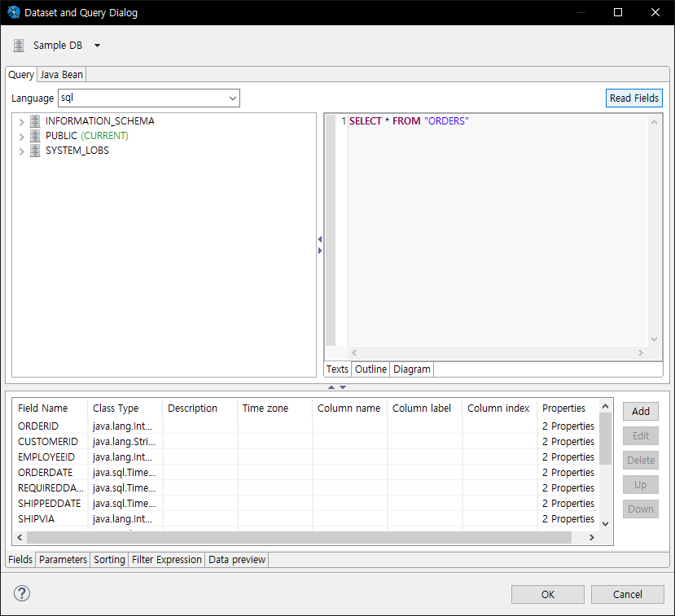
Task: Switch to the Java Bean tab
Action: (x=62, y=75)
